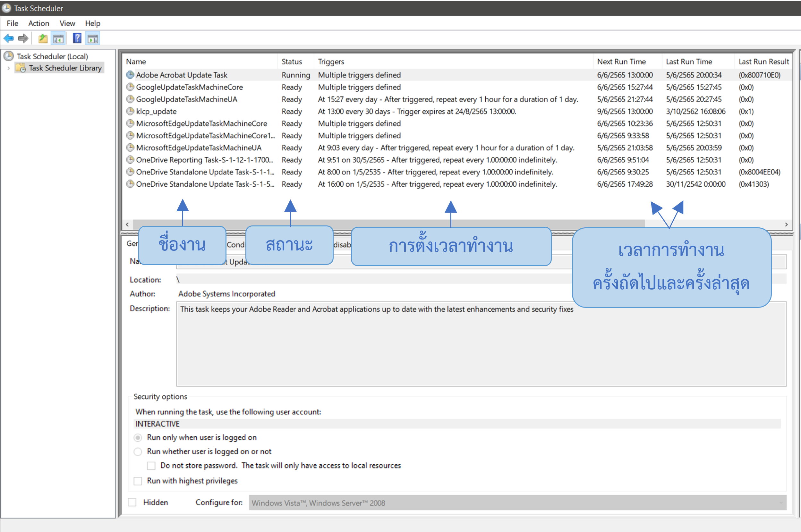Expand the Task Scheduler Library tree node

pos(8,68)
